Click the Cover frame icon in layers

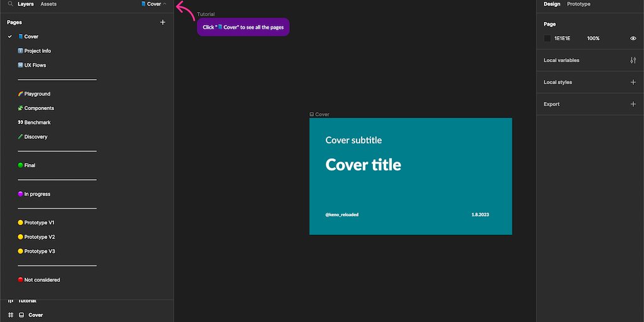(x=21, y=314)
